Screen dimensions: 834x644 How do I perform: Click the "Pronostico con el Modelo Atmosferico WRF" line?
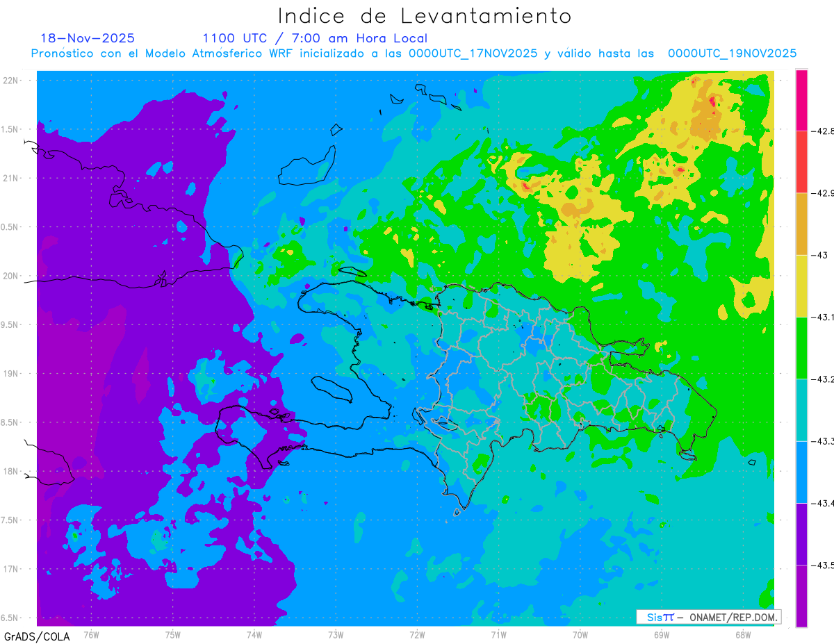[414, 53]
